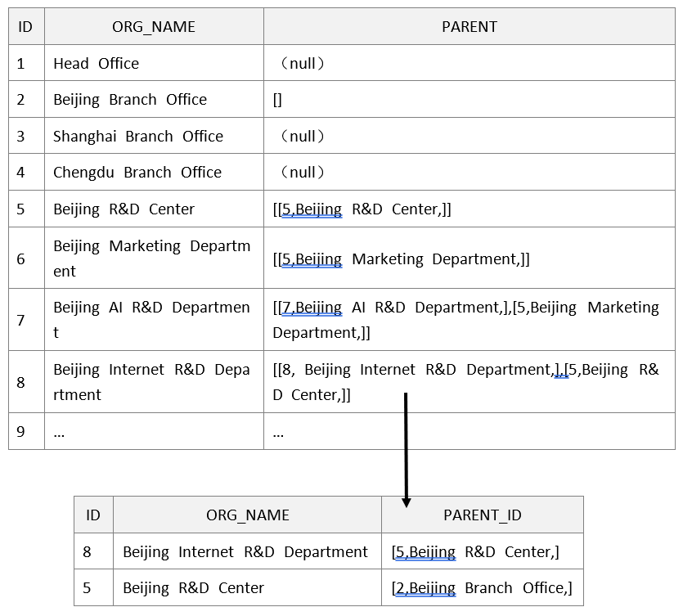Click the '[5,Beijing R&D Center,]' PARENT_ID cell
The image size is (683, 616).
tap(475, 552)
